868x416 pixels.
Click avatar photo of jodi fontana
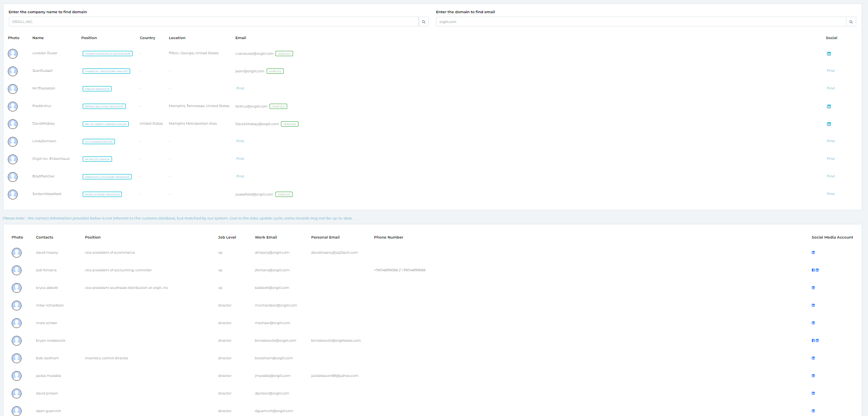tap(17, 270)
